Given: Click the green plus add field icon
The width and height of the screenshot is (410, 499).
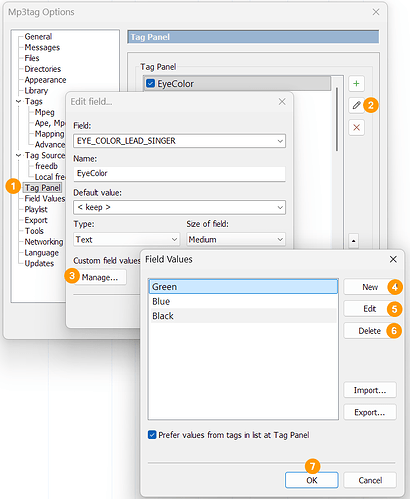Looking at the screenshot, I should point(356,83).
